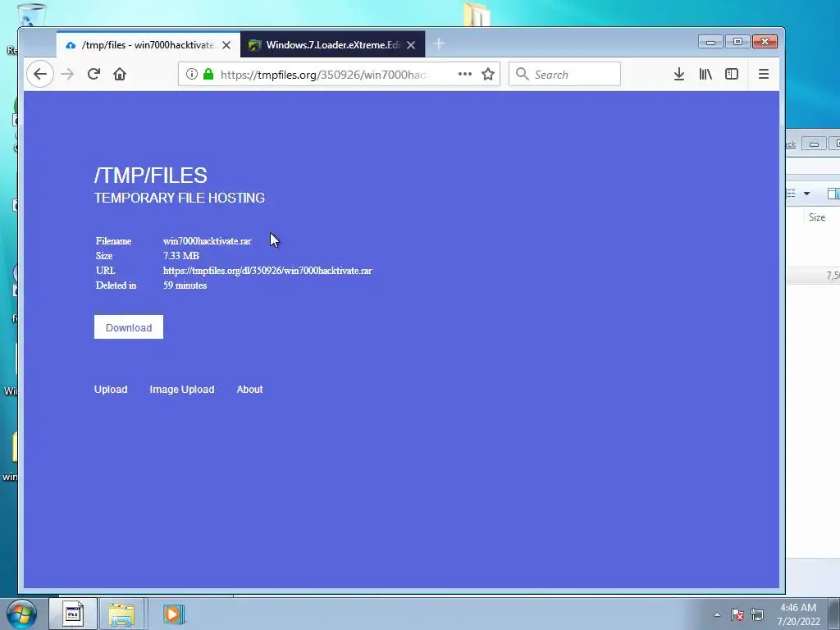Open the Downloads arrow panel

(679, 74)
